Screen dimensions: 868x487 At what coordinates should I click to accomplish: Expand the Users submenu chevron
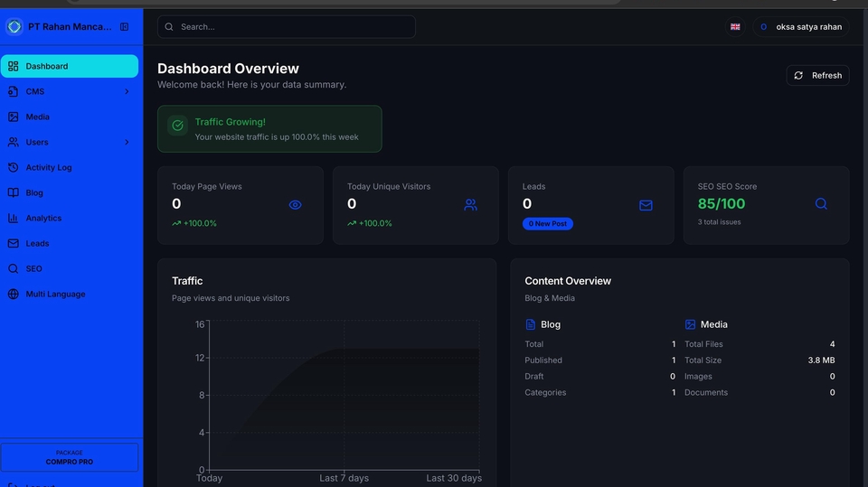point(127,142)
